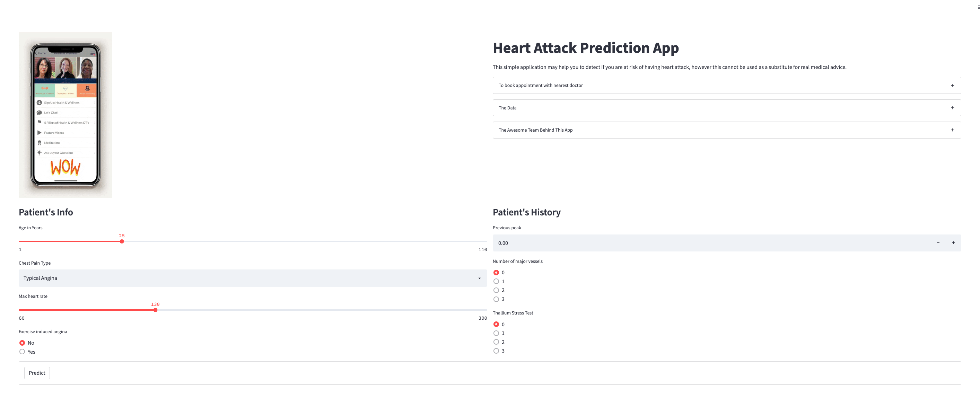Click the lightbulb icon for Ask us your Questions
The image size is (980, 417).
click(x=39, y=152)
